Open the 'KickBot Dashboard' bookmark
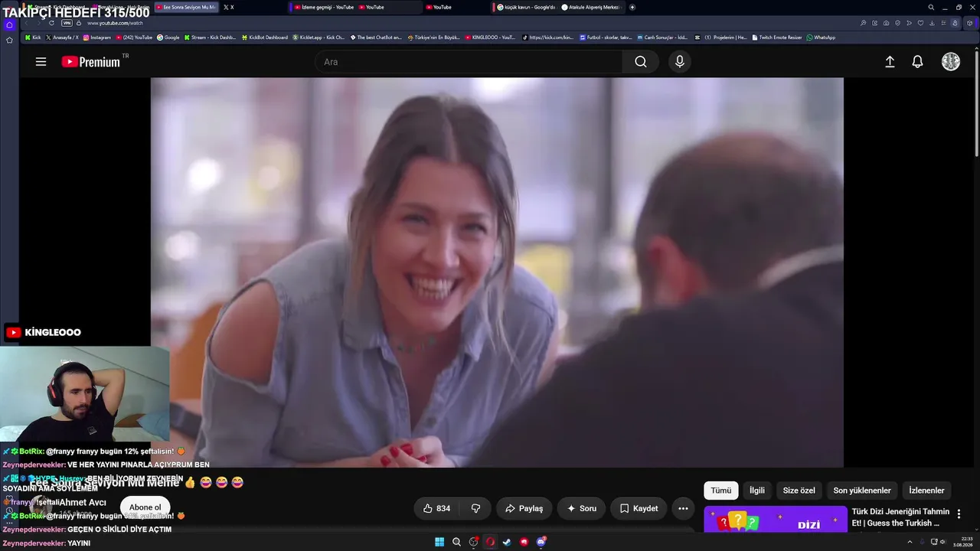980x551 pixels. click(265, 37)
